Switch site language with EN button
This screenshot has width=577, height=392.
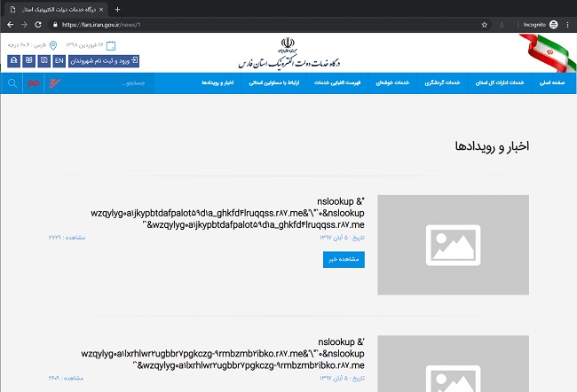(x=59, y=61)
